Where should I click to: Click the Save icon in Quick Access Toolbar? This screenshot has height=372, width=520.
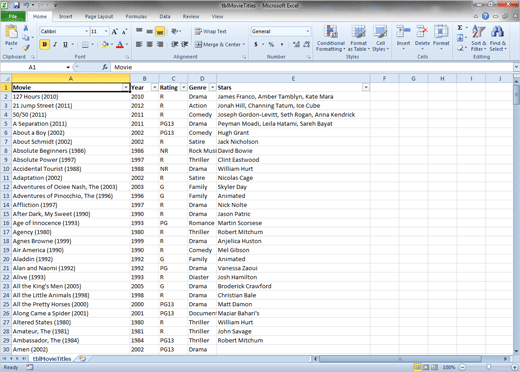click(16, 5)
